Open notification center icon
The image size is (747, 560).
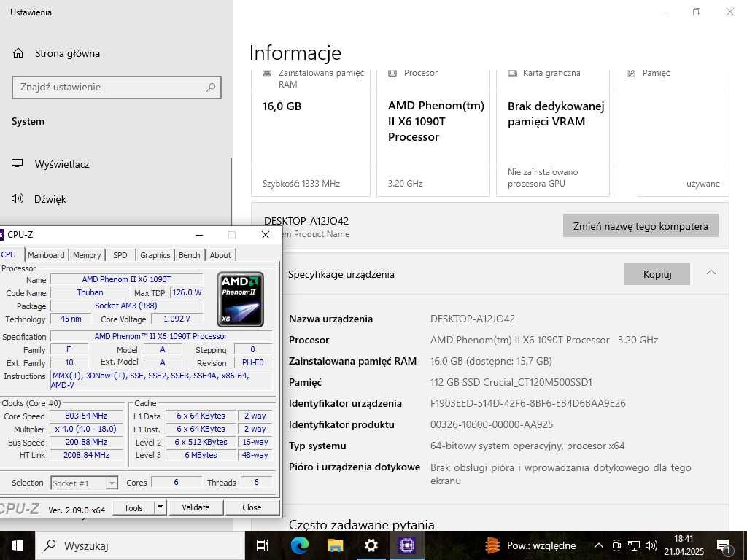(724, 545)
